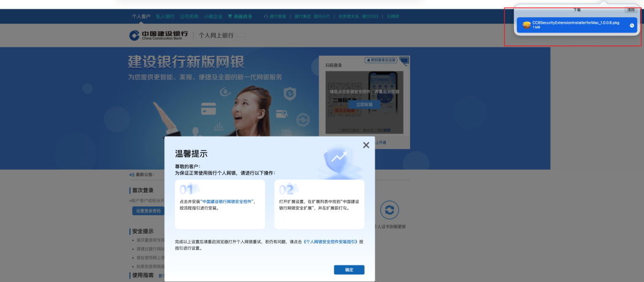Close the 温馨提示 dialog with the X icon

[366, 145]
